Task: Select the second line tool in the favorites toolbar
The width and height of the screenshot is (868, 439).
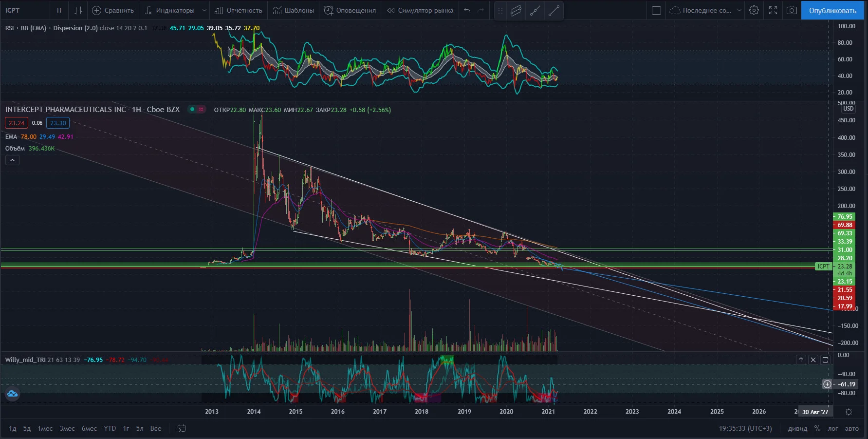Action: 554,10
